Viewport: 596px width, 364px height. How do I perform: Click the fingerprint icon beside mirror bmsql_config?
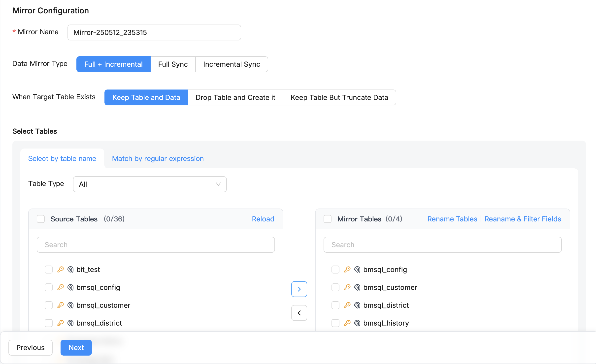[x=357, y=270]
